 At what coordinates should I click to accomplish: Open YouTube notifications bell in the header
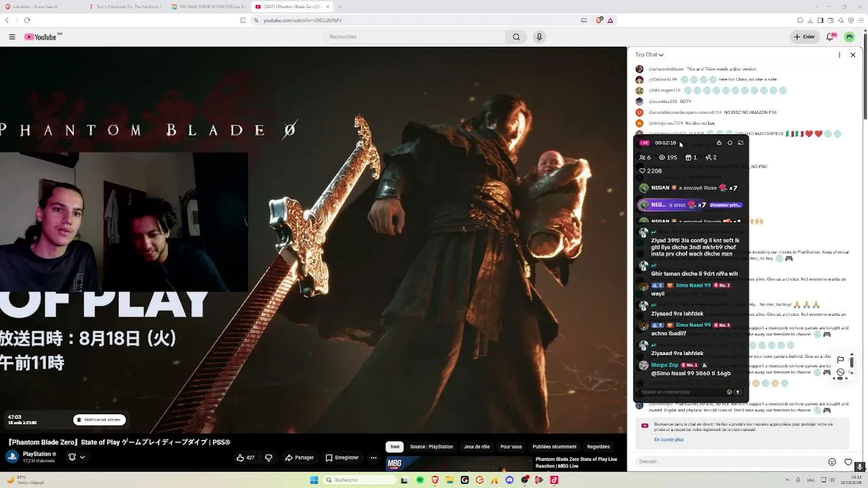[x=830, y=37]
